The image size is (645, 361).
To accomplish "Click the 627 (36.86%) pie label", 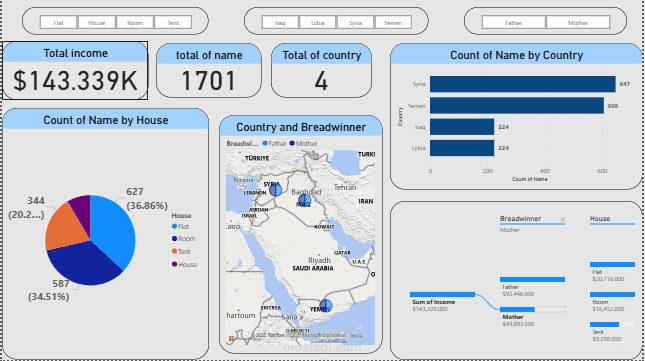I will 147,199.
